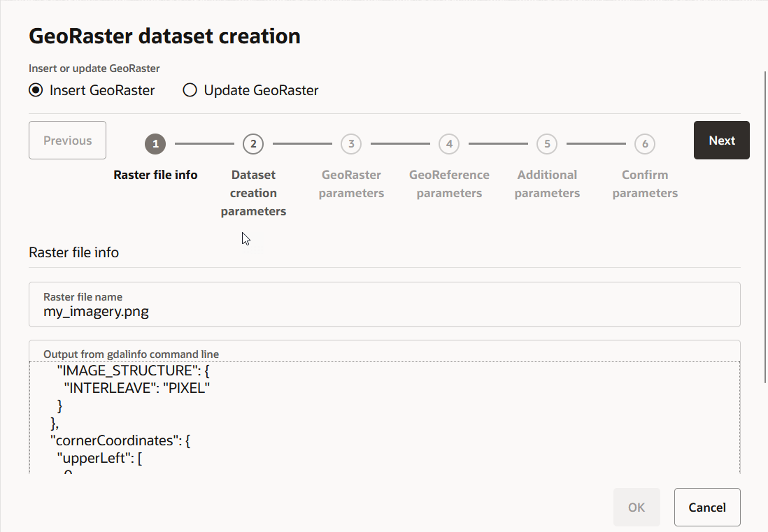Go to step 4 circle GeoReference parameters

coord(449,144)
